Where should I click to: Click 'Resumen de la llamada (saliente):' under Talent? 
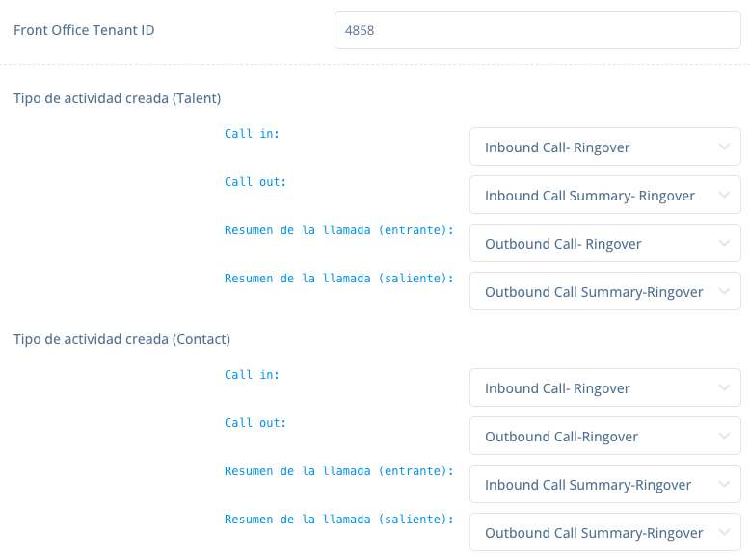point(339,279)
